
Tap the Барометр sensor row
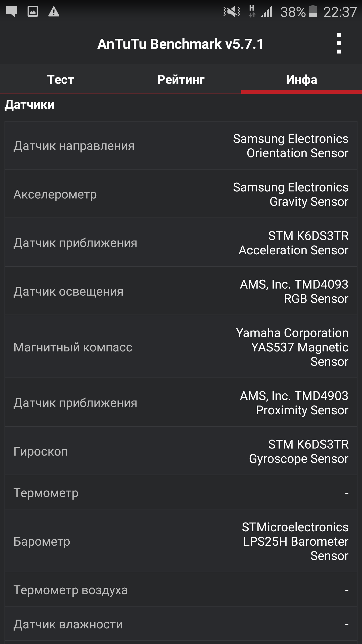point(181,541)
